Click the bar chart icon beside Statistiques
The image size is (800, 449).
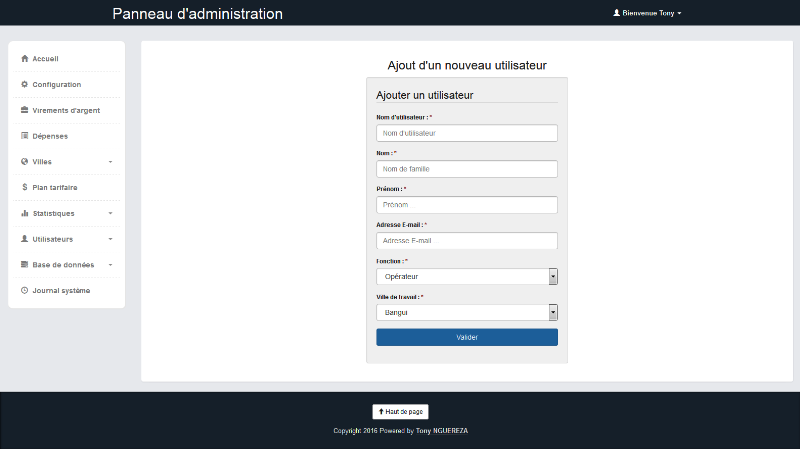[x=24, y=213]
